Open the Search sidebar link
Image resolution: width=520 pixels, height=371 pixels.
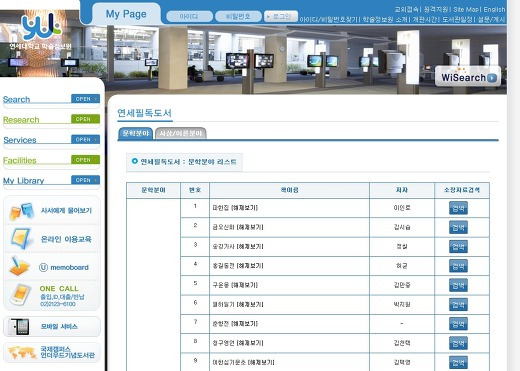[x=17, y=99]
